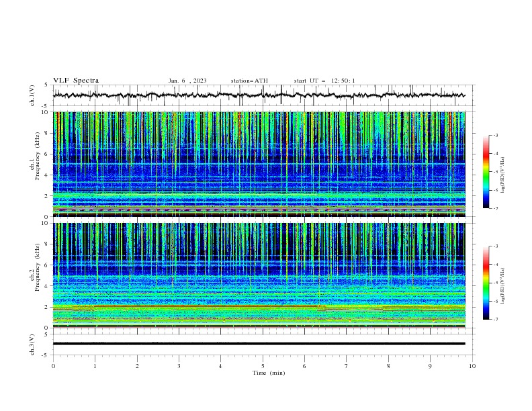The image size is (532, 411).
Task: Click the "VLF Spectra" plot title
Action: click(x=76, y=81)
